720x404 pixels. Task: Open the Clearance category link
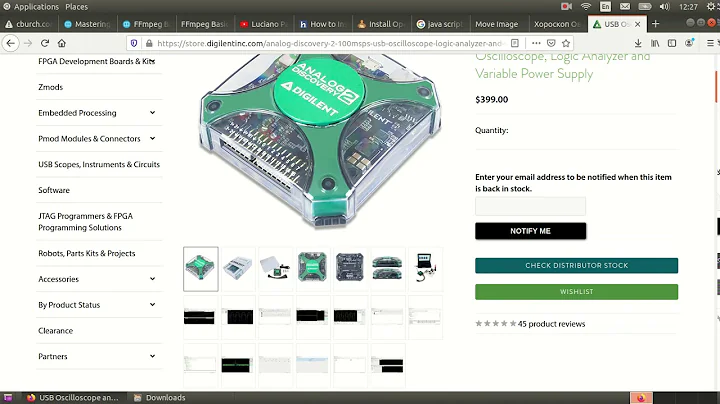(x=56, y=331)
